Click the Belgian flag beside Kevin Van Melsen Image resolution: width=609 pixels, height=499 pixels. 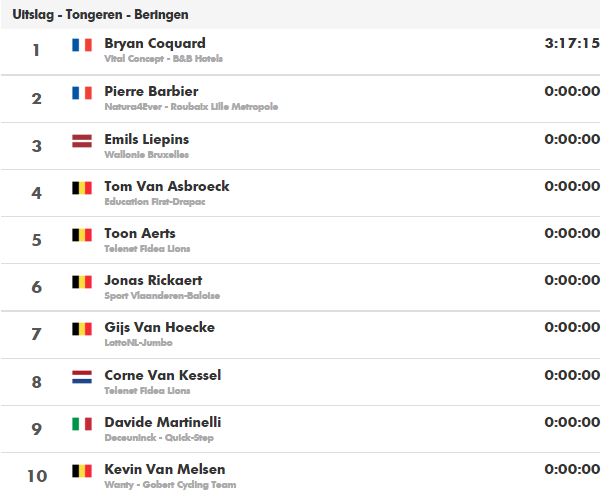82,471
